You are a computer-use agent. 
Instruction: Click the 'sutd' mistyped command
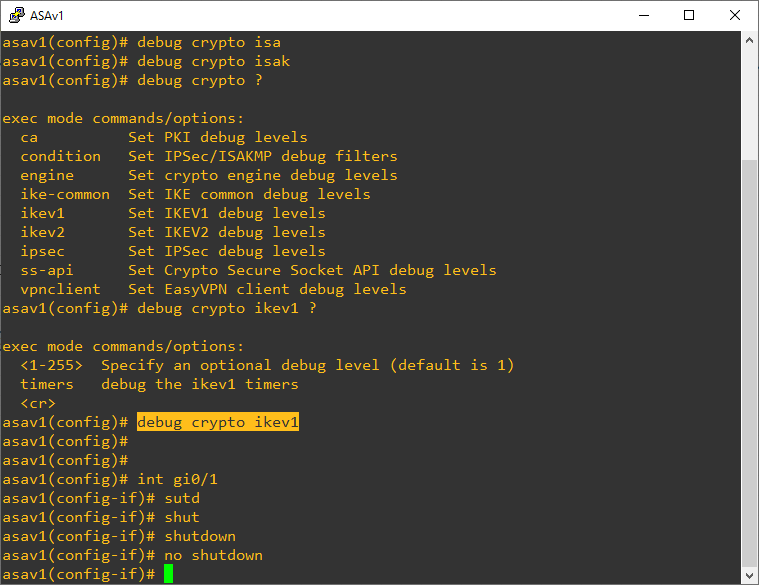click(182, 498)
